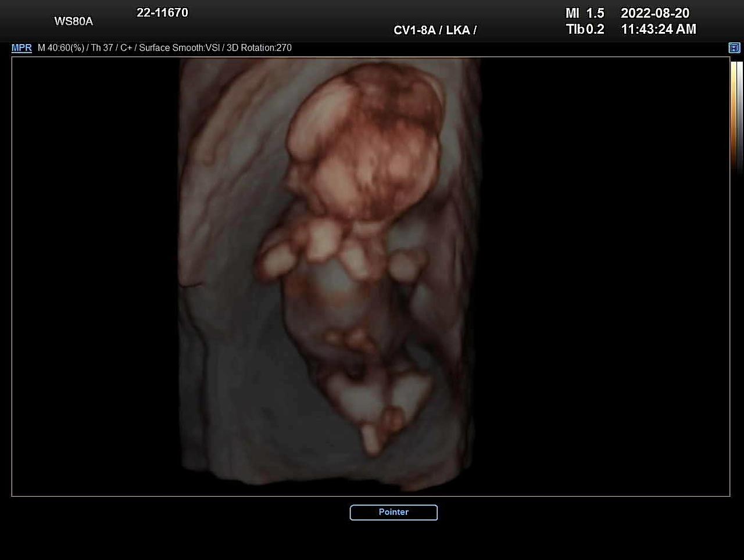The height and width of the screenshot is (560, 744).
Task: Click the 3D Rotation:270 parameter text
Action: (x=259, y=48)
